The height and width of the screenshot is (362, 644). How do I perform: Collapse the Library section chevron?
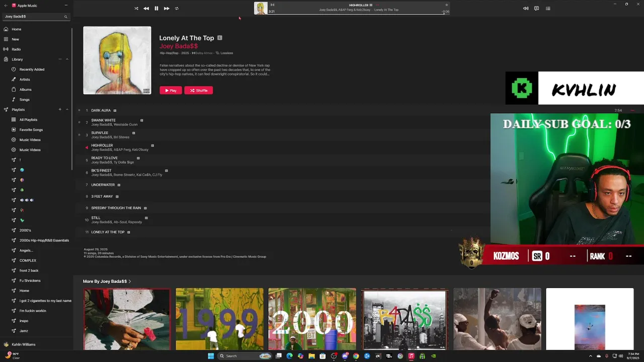click(x=67, y=59)
